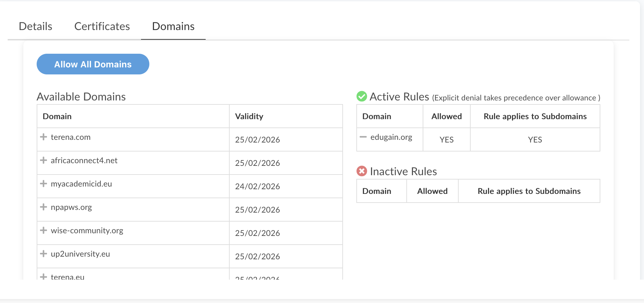Click the wise-community.org domain name
This screenshot has width=644, height=303.
tap(87, 231)
